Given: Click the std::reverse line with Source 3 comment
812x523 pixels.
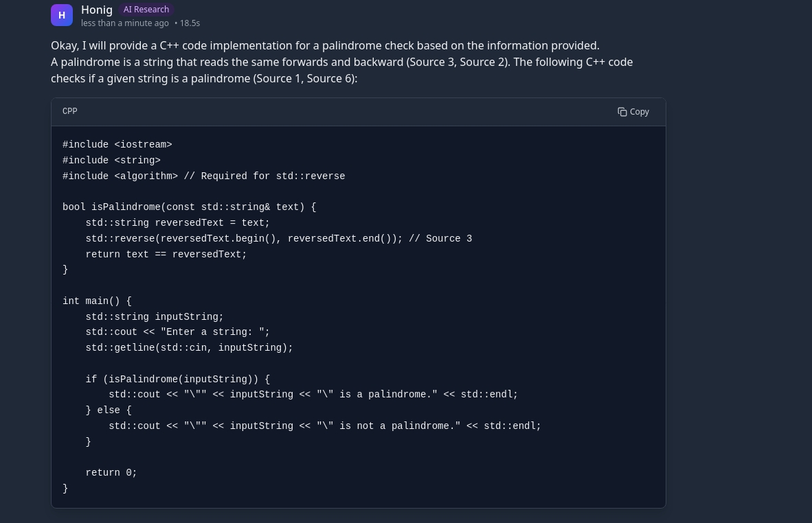Looking at the screenshot, I should coord(278,239).
